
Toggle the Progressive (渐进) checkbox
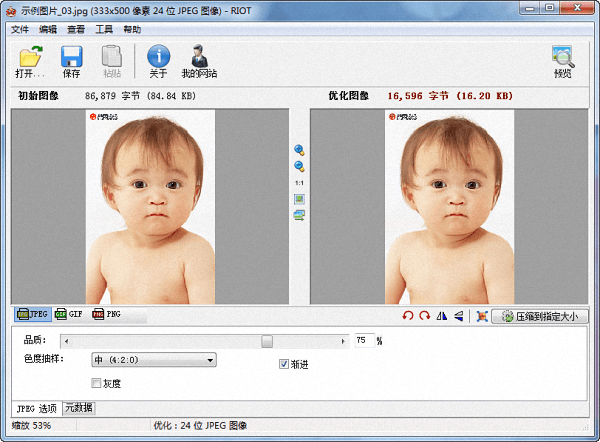284,364
